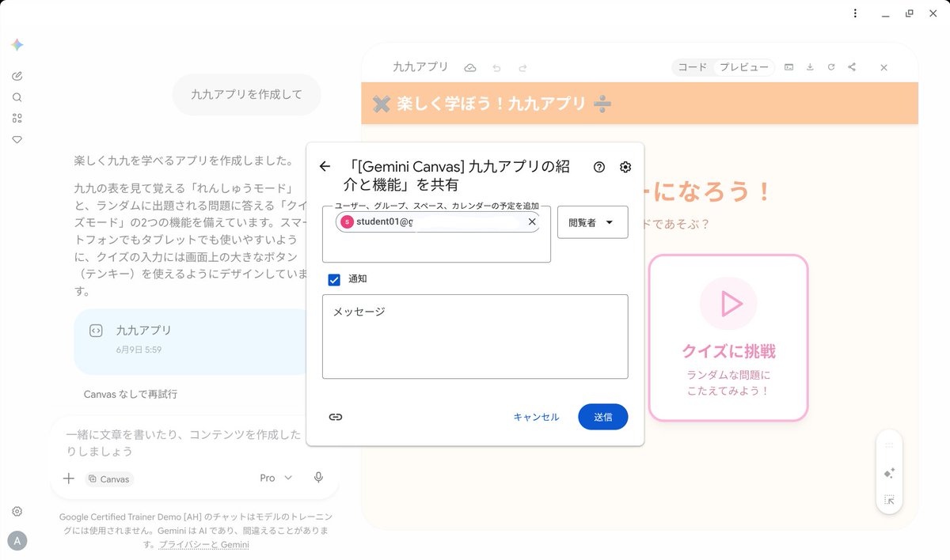Switch to コード tab
The height and width of the screenshot is (560, 950).
click(x=693, y=67)
